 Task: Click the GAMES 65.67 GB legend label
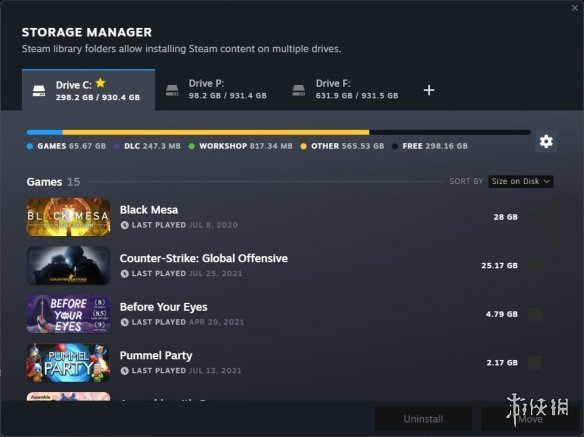pyautogui.click(x=72, y=146)
